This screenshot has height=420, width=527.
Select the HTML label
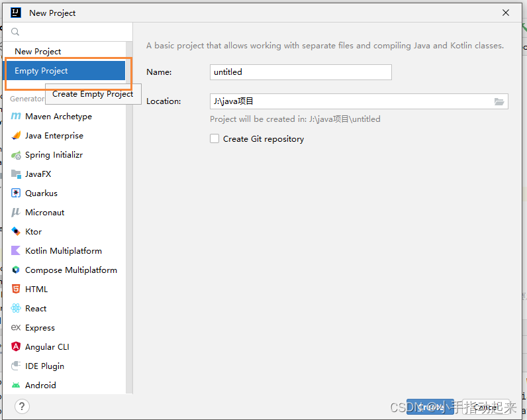pyautogui.click(x=36, y=289)
